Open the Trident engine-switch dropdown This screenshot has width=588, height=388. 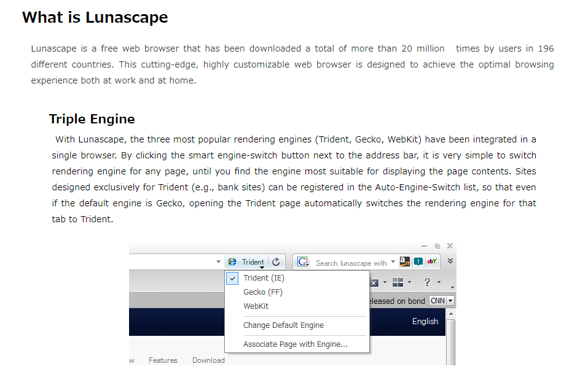pos(253,262)
